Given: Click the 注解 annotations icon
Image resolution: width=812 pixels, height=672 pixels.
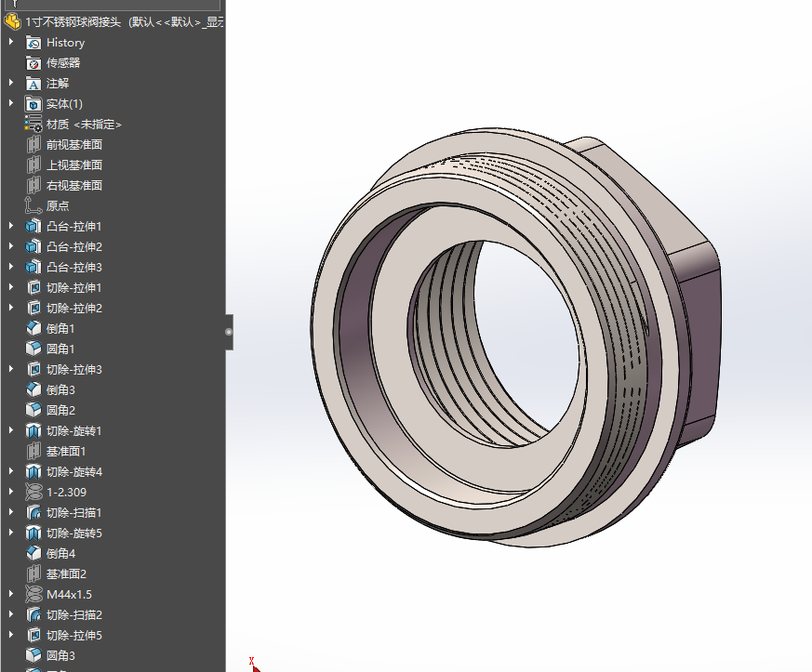Looking at the screenshot, I should point(33,84).
